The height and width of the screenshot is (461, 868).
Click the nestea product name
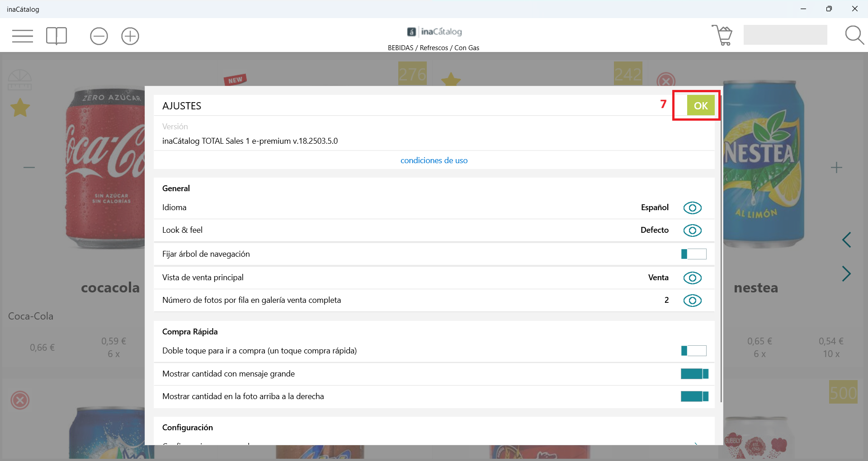pos(756,288)
